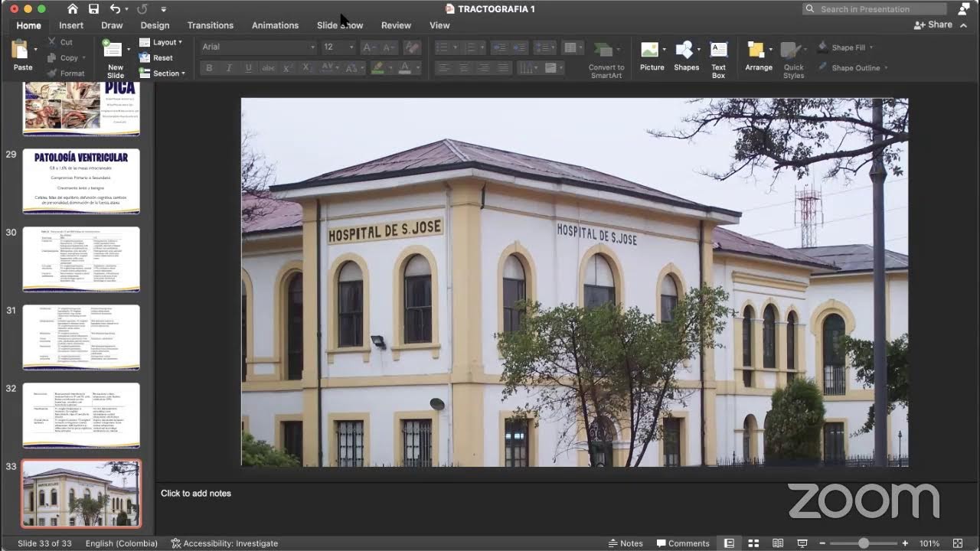This screenshot has width=980, height=551.
Task: Insert a Text Box
Action: (718, 59)
